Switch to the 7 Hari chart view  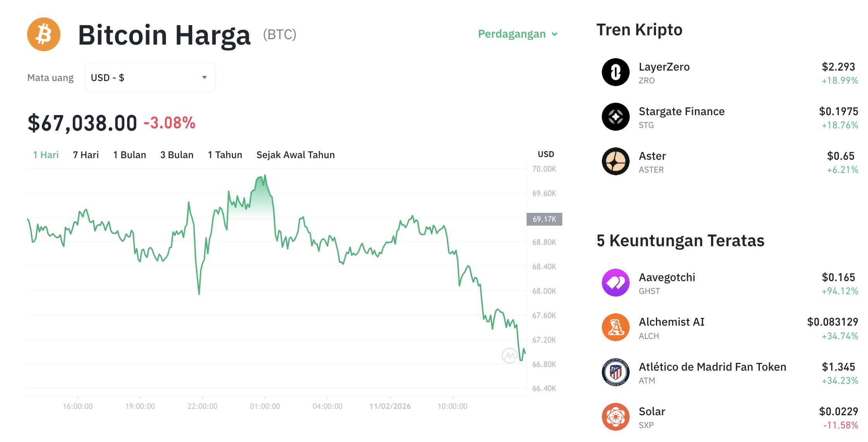(85, 155)
